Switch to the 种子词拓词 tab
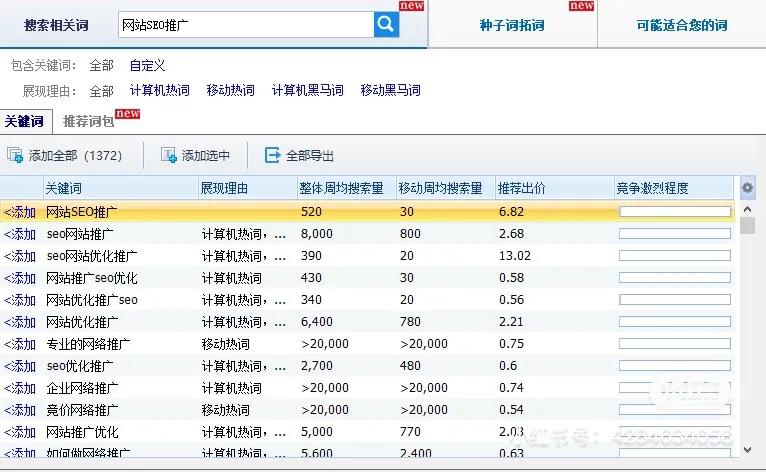The image size is (766, 472). click(511, 25)
